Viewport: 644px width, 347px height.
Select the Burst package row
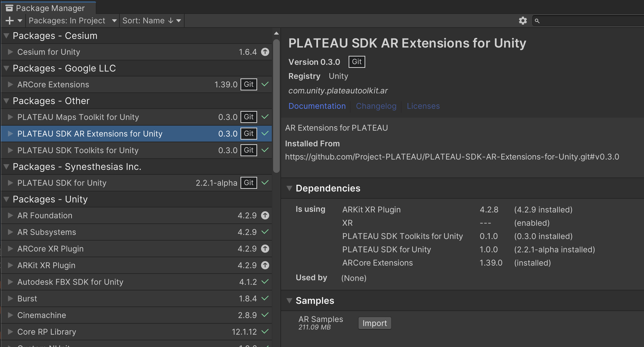136,298
